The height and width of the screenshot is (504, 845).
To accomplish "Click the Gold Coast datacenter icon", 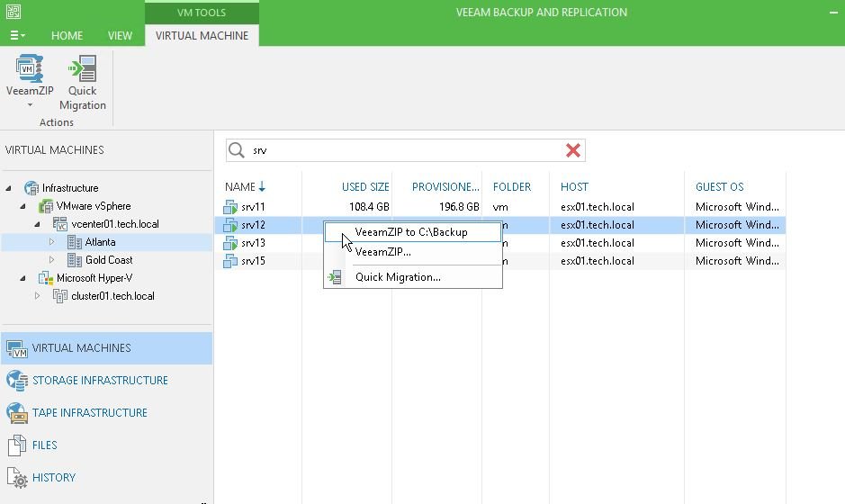I will (75, 260).
